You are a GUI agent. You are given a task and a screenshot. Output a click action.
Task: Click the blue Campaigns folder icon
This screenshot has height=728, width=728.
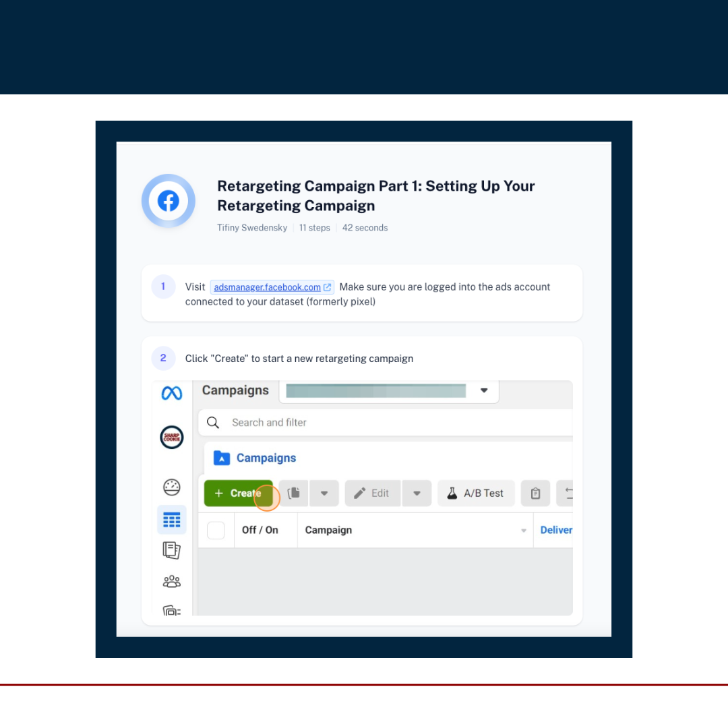coord(222,458)
